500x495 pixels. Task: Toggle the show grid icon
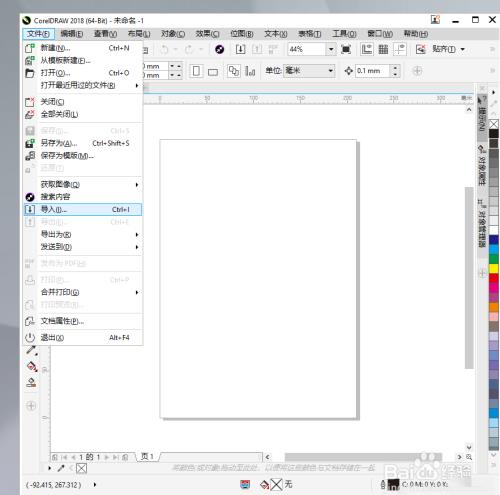[383, 49]
